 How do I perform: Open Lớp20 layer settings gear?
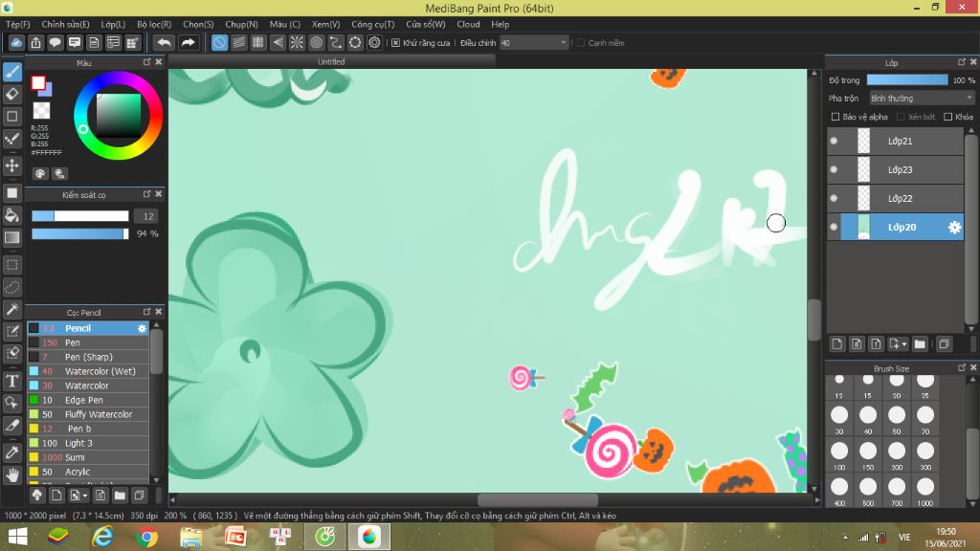coord(954,228)
